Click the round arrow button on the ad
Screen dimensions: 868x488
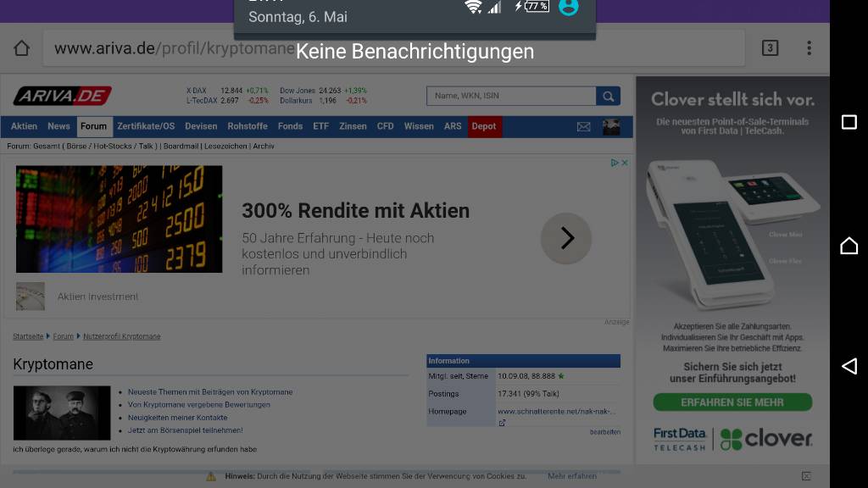click(x=565, y=238)
